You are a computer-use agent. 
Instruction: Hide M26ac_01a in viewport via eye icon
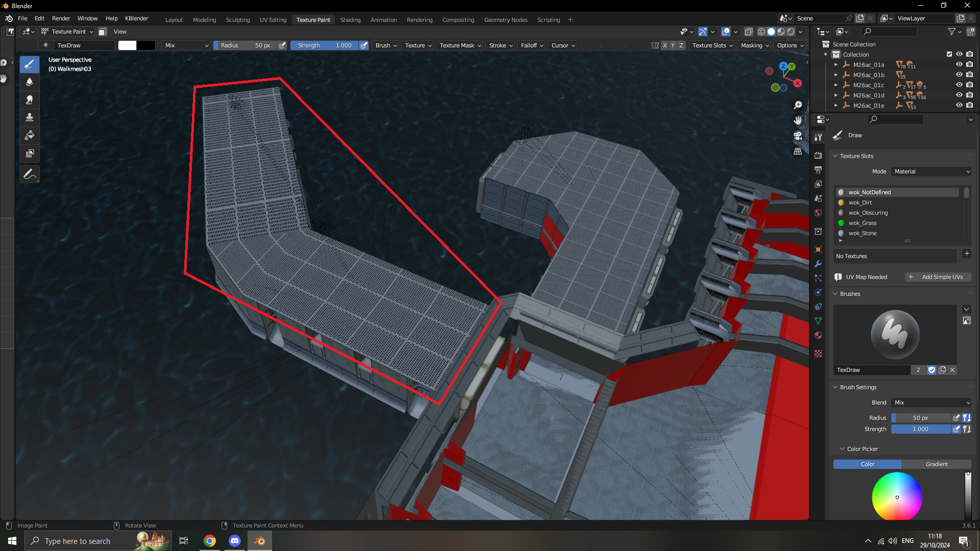[959, 65]
